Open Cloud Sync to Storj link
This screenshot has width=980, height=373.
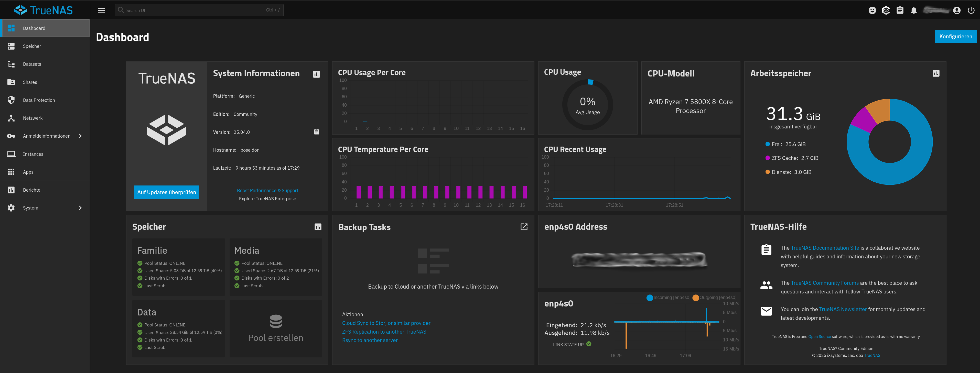[386, 323]
